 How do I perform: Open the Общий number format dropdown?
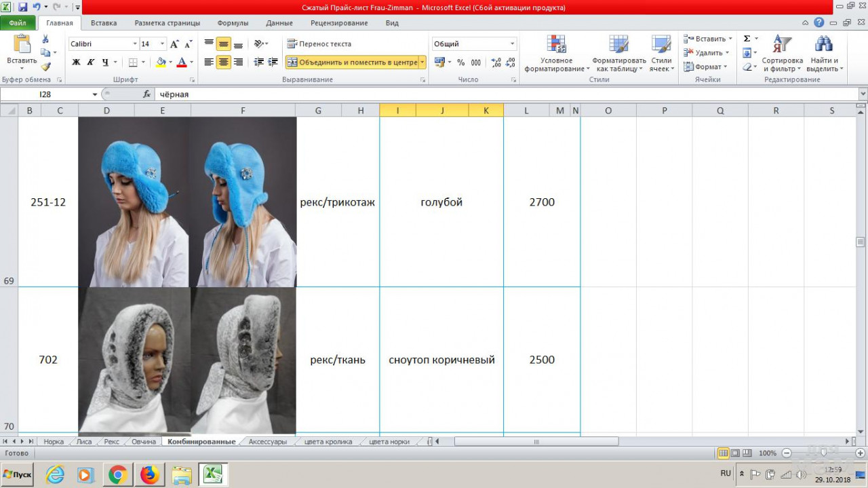point(513,44)
